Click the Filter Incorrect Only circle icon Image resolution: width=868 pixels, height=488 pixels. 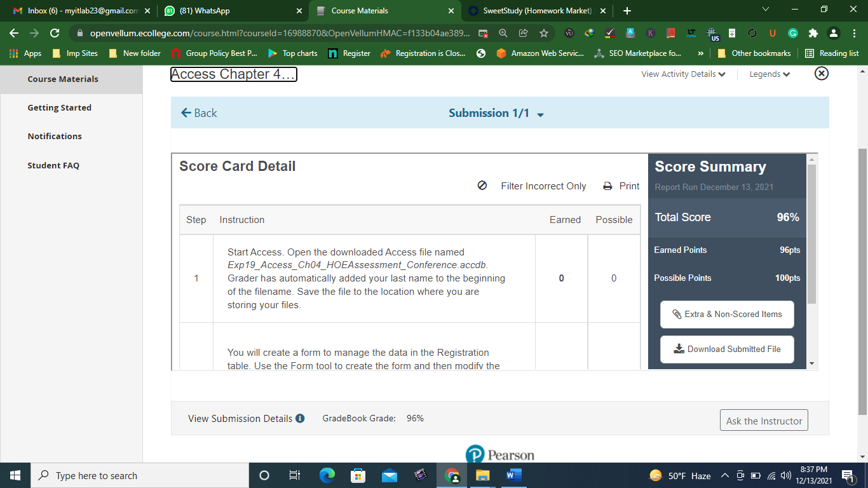pyautogui.click(x=482, y=186)
